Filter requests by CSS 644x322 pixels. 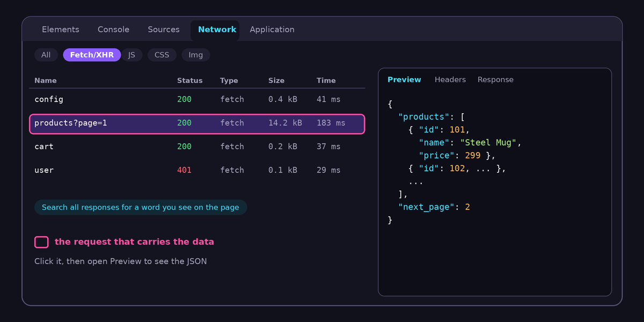tap(162, 55)
